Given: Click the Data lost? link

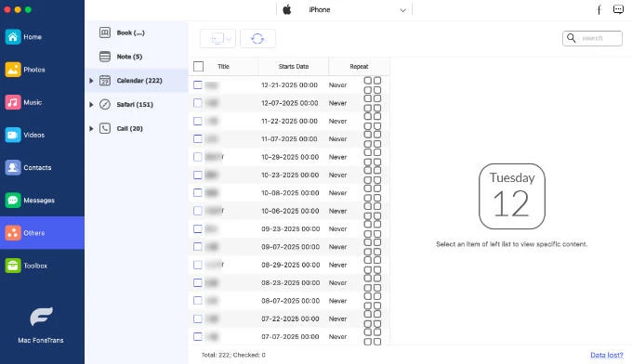Looking at the screenshot, I should [607, 355].
